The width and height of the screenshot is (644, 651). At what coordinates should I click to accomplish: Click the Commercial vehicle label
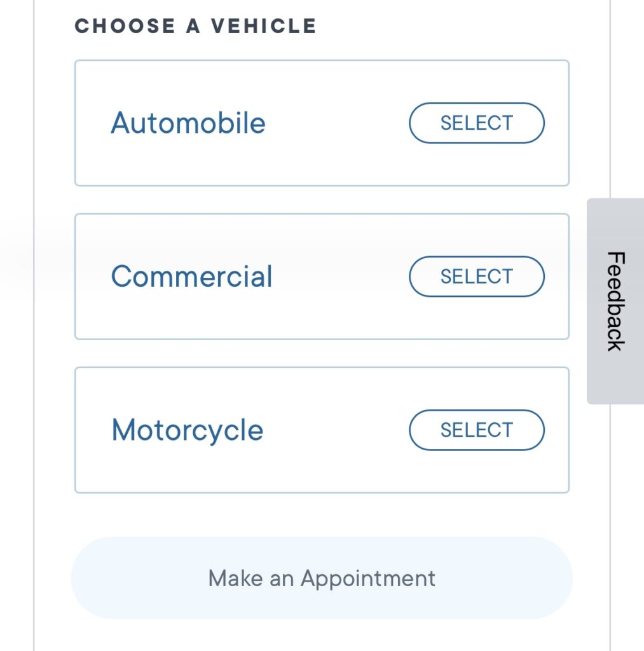pyautogui.click(x=191, y=277)
